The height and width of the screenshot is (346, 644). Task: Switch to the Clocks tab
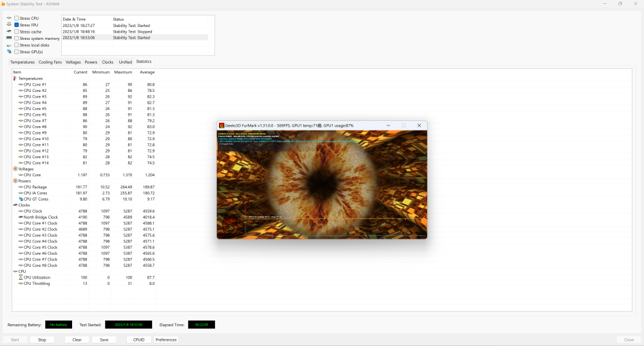click(x=108, y=62)
